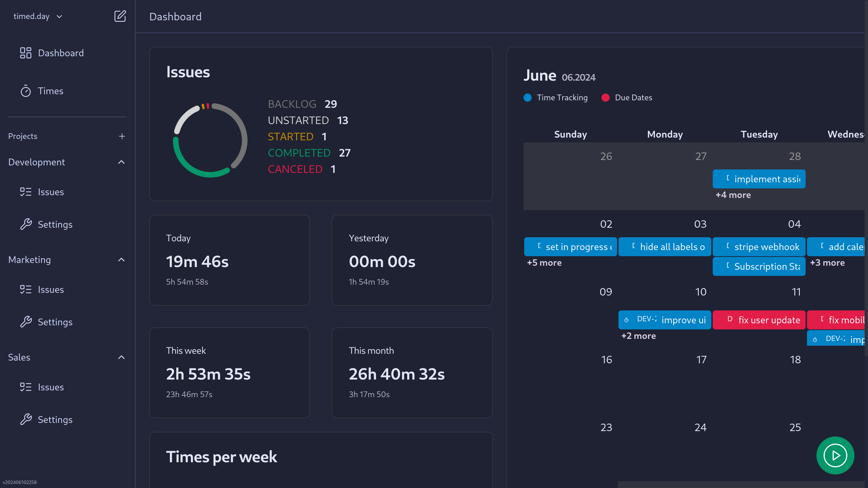Screen dimensions: 868x488
Task: Select the BACKLOG 29 status row
Action: pyautogui.click(x=302, y=104)
